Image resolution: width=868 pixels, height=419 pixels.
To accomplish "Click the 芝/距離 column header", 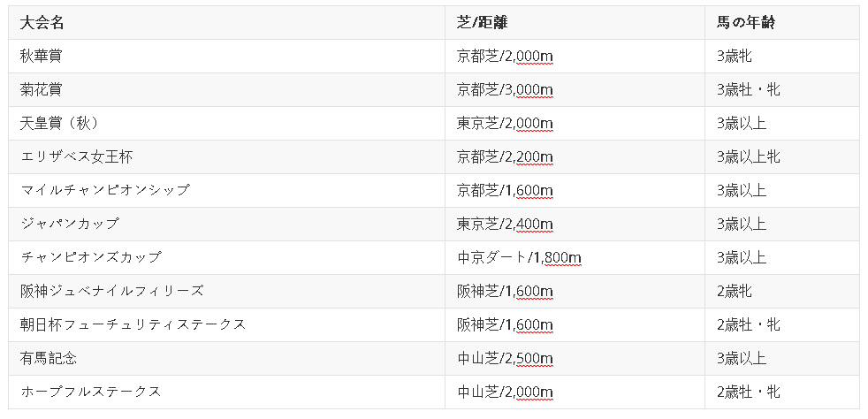I will point(481,23).
